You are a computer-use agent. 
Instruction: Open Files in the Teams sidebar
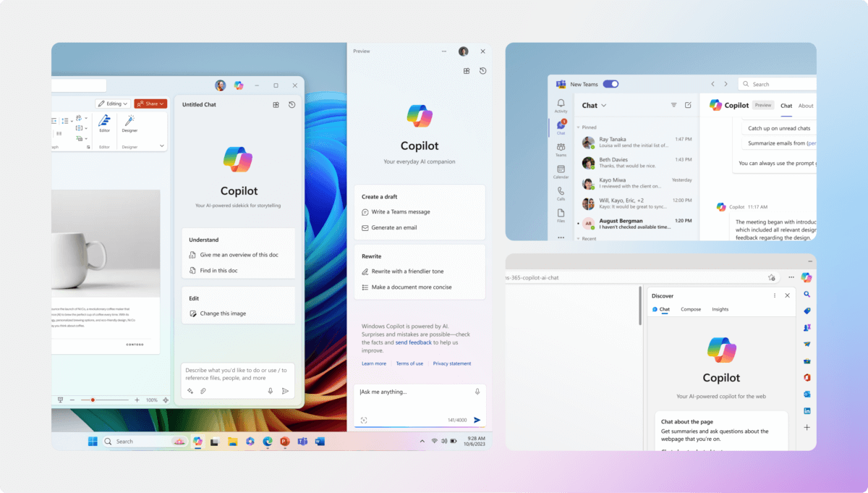pos(561,215)
